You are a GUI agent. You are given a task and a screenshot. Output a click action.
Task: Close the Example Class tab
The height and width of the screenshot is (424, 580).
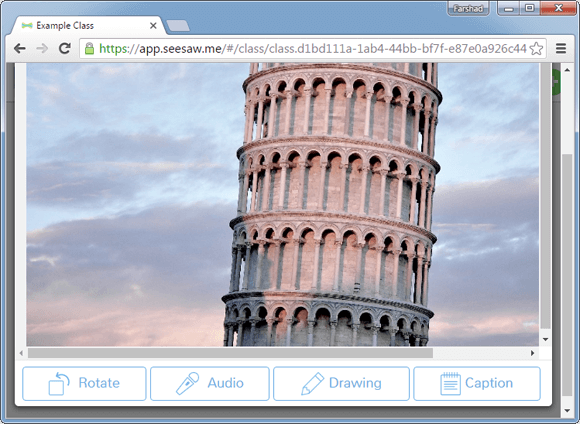click(x=153, y=26)
